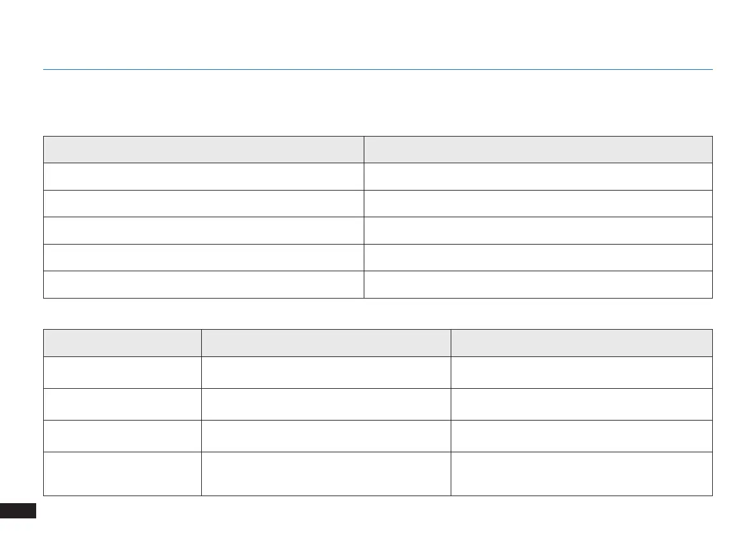This screenshot has width=756, height=533.
Task: Click first body row left cell, lower table
Action: 122,372
